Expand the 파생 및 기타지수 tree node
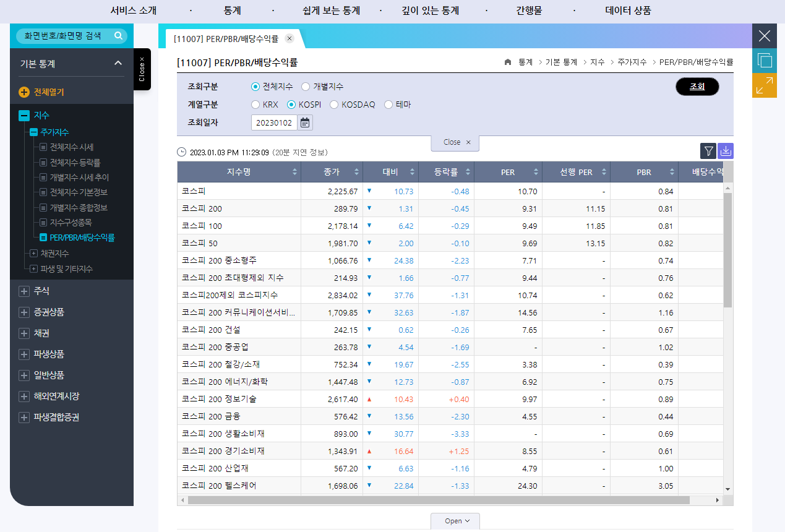The image size is (785, 532). pos(34,268)
